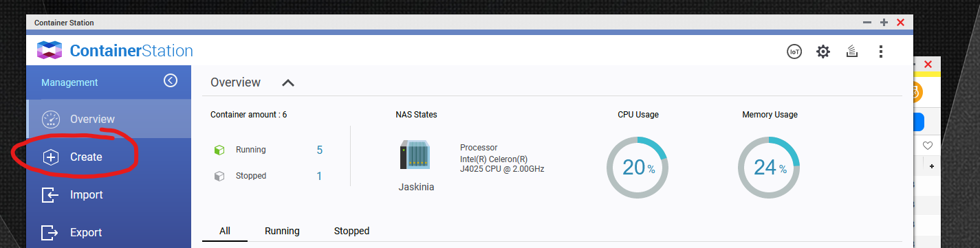Screen dimensions: 980x248
Task: Open Create in the sidebar
Action: coord(109,157)
